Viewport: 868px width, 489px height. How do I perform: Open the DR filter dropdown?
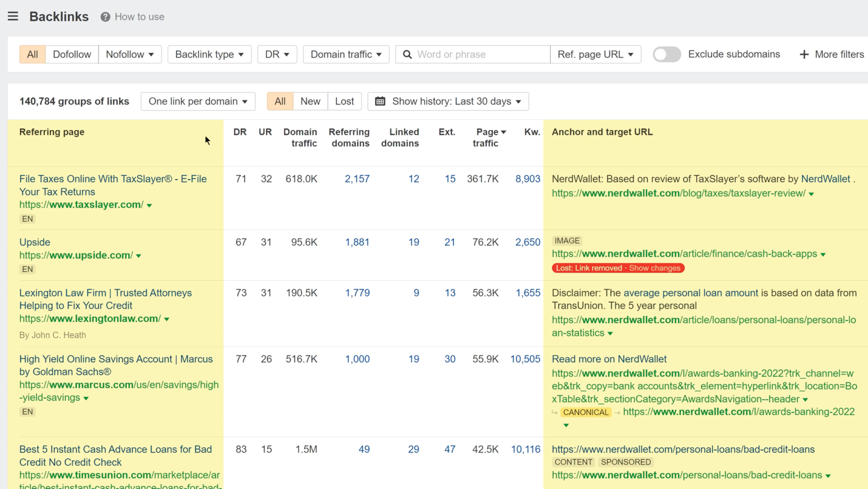point(277,55)
